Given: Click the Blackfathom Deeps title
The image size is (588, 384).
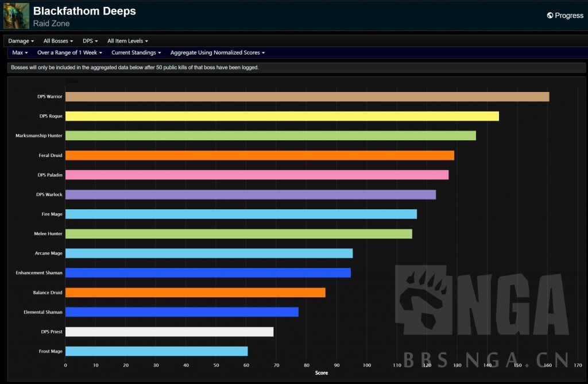Looking at the screenshot, I should 84,11.
